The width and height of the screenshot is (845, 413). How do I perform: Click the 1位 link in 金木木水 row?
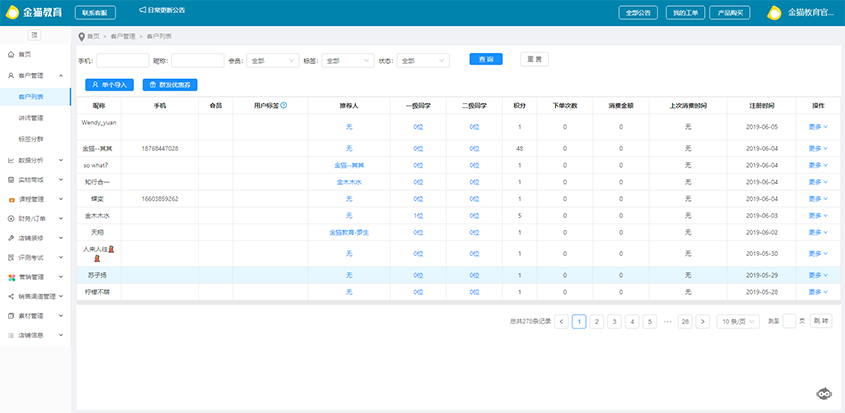point(418,216)
